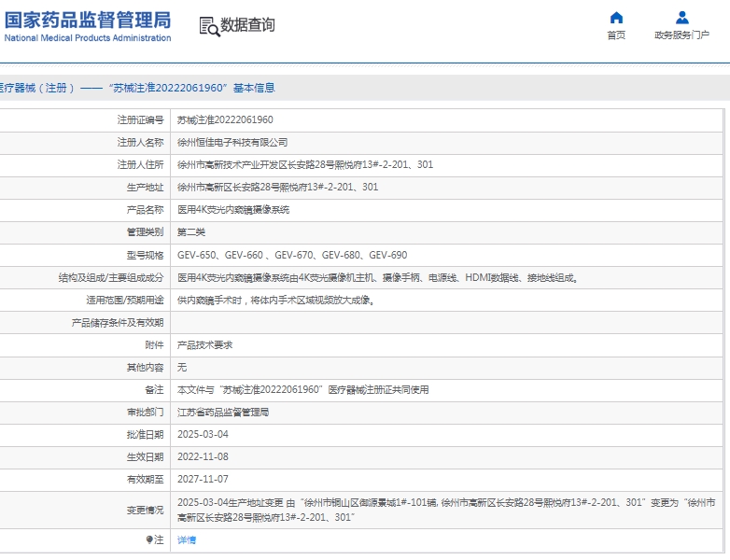Click the 产品技术要求 attachment value

point(204,345)
